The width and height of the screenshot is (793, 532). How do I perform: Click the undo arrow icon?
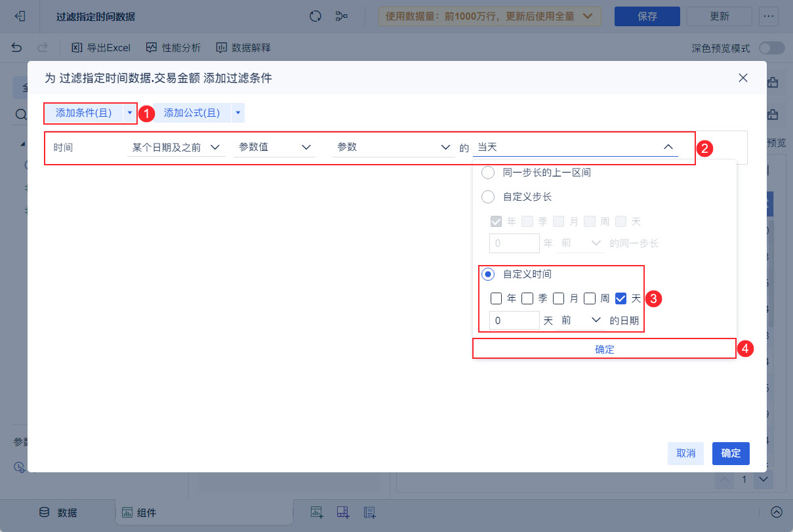(17, 47)
